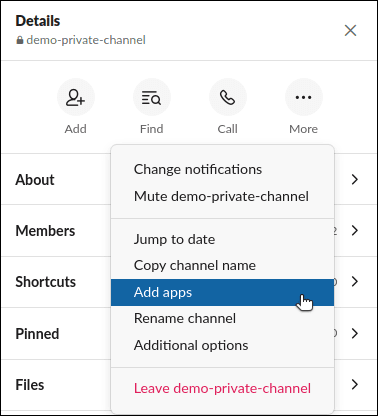Click the Files section label
Viewport: 378px width, 416px height.
30,385
